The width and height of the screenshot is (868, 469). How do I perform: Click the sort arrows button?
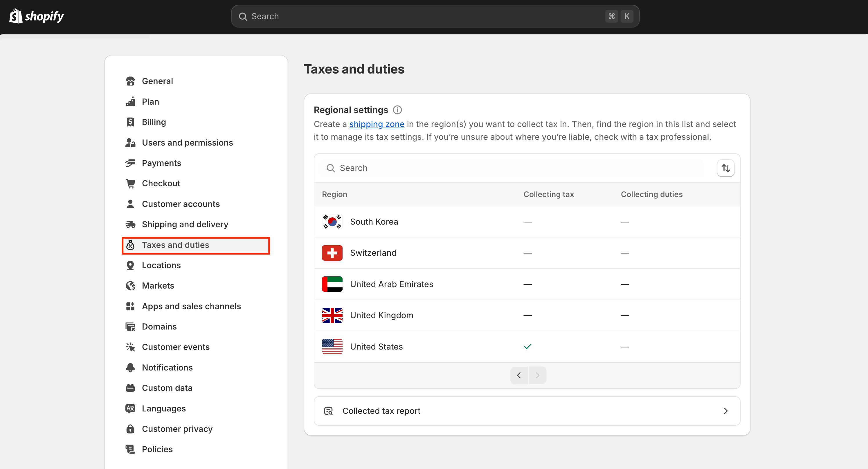click(x=725, y=168)
